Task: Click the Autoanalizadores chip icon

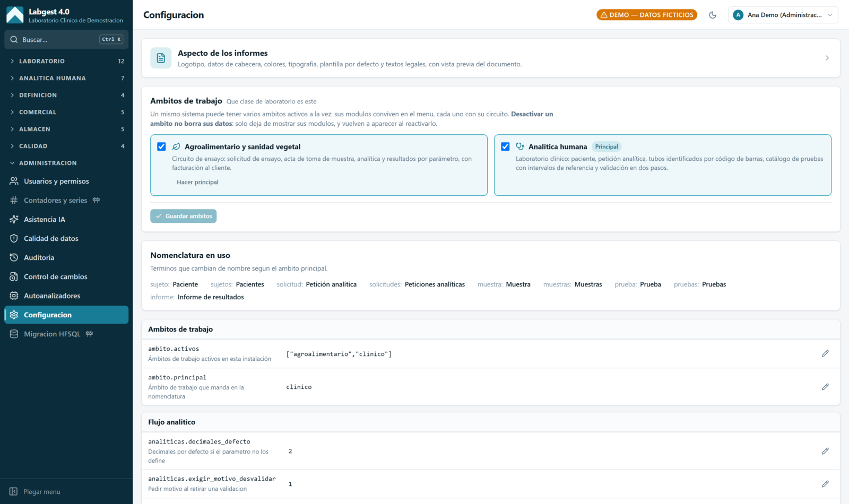Action: (14, 296)
